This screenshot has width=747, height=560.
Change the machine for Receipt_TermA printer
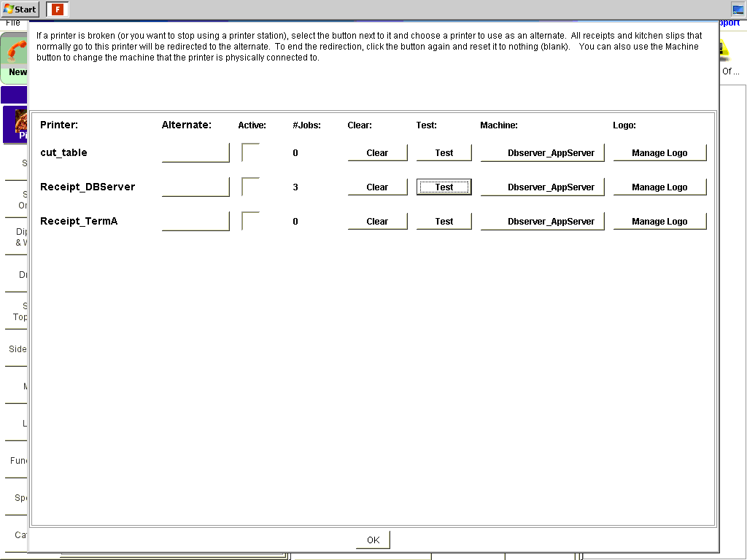(x=542, y=222)
